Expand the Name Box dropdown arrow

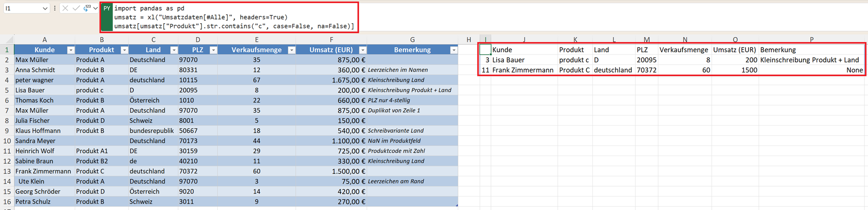click(x=45, y=8)
